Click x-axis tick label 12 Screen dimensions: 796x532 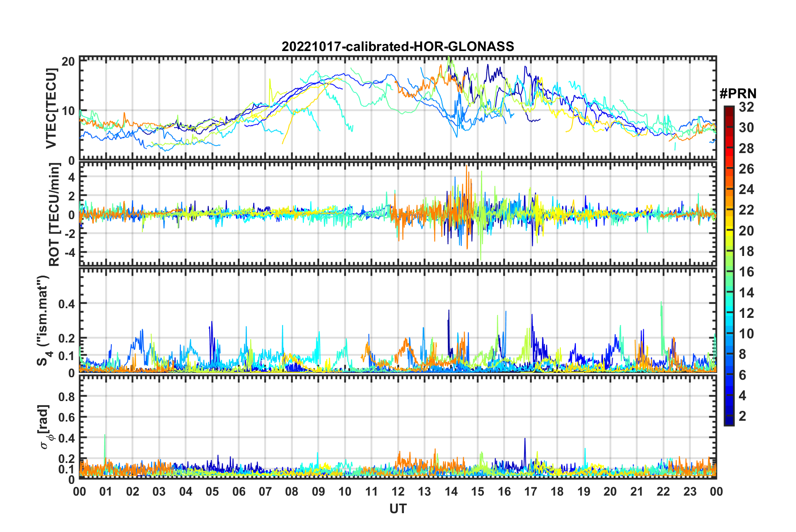[398, 491]
